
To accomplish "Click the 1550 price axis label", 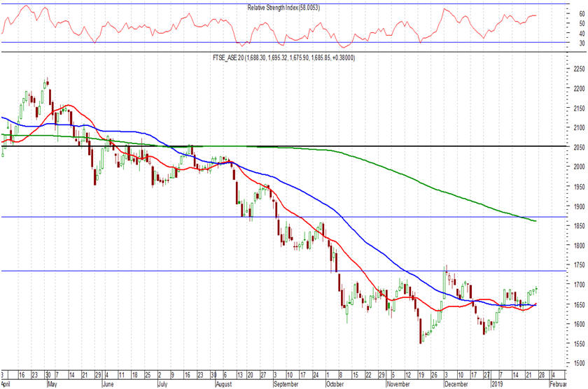I will [579, 344].
